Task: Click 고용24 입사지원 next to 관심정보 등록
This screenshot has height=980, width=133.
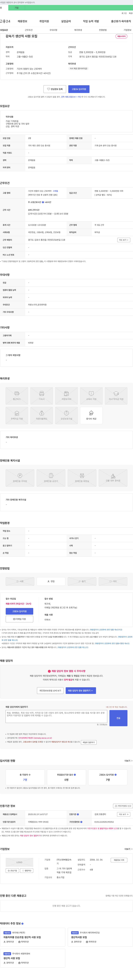Action: [x=79, y=89]
